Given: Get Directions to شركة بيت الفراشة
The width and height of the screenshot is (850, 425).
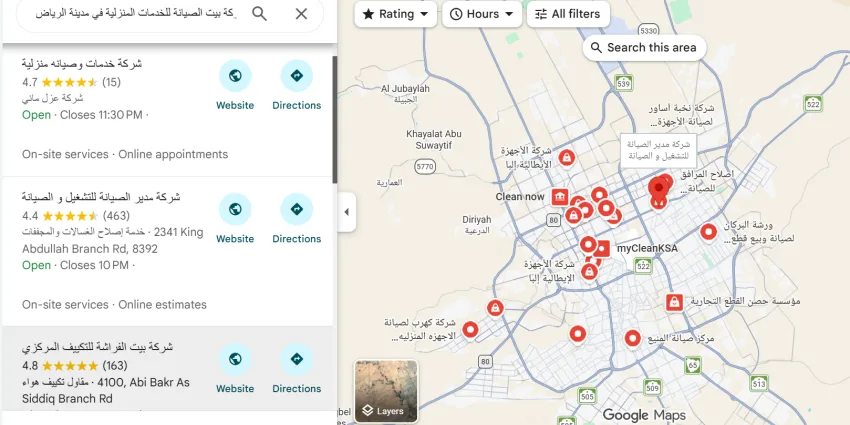Looking at the screenshot, I should tap(296, 368).
